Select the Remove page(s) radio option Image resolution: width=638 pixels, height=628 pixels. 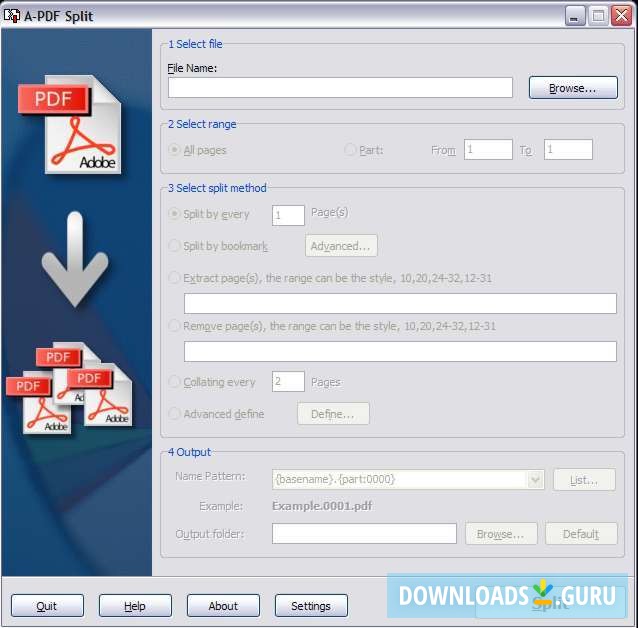pos(174,326)
